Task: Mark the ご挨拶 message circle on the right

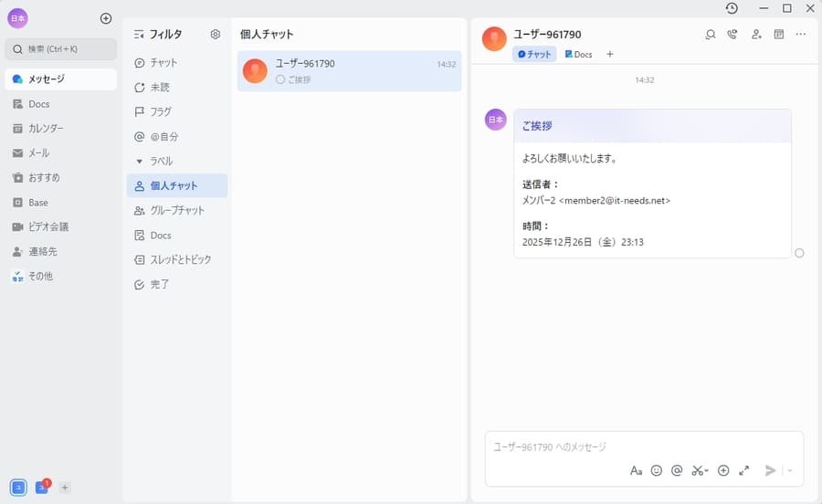Action: [x=799, y=253]
